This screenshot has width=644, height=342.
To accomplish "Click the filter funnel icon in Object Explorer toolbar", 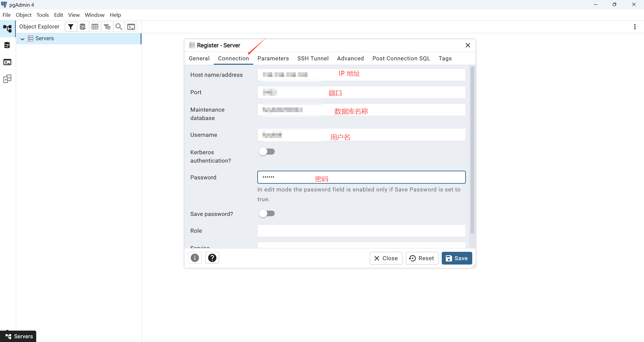I will coord(71,27).
